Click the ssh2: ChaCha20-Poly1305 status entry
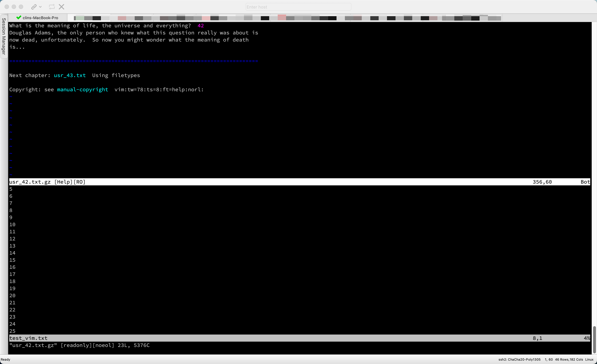597x364 pixels. coord(520,359)
